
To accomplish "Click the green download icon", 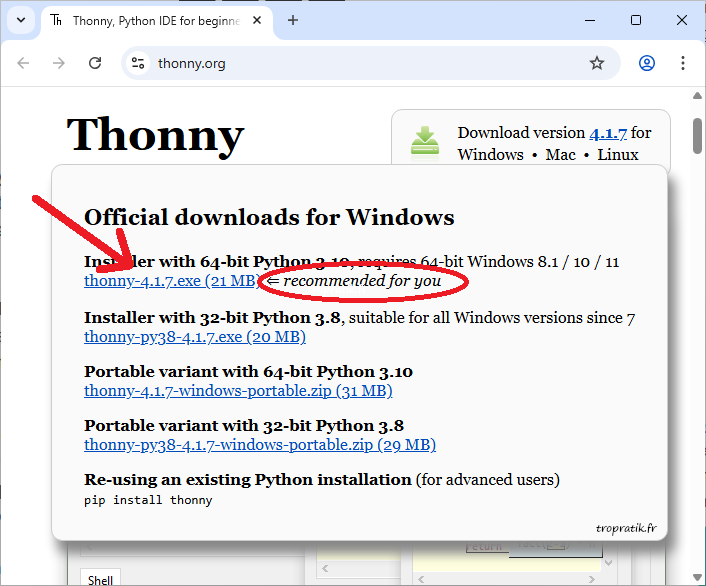I will click(425, 143).
